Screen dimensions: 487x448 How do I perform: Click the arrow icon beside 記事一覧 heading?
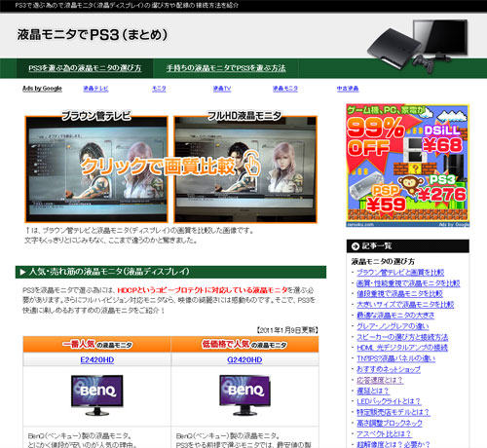pos(356,246)
